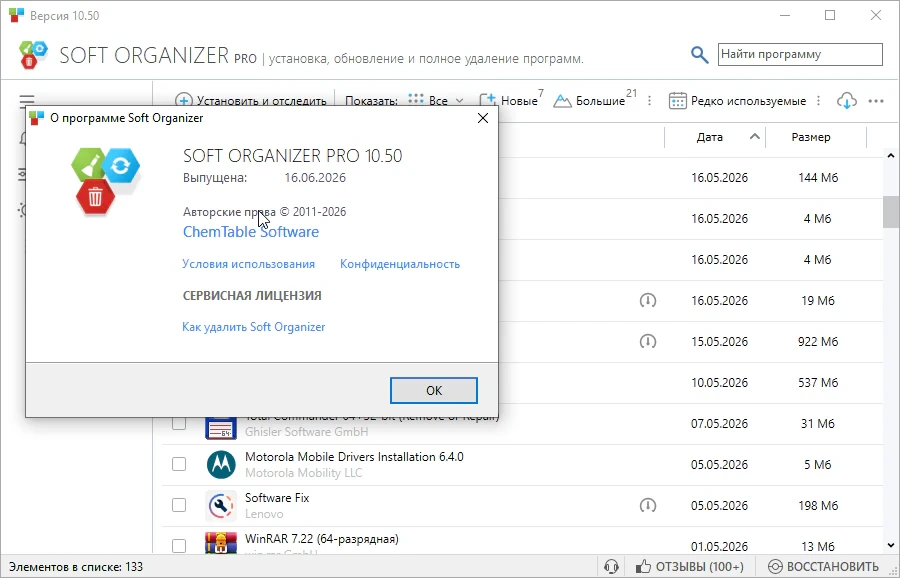The width and height of the screenshot is (900, 578).
Task: Click the vertical scrollbar thumb
Action: (x=891, y=212)
